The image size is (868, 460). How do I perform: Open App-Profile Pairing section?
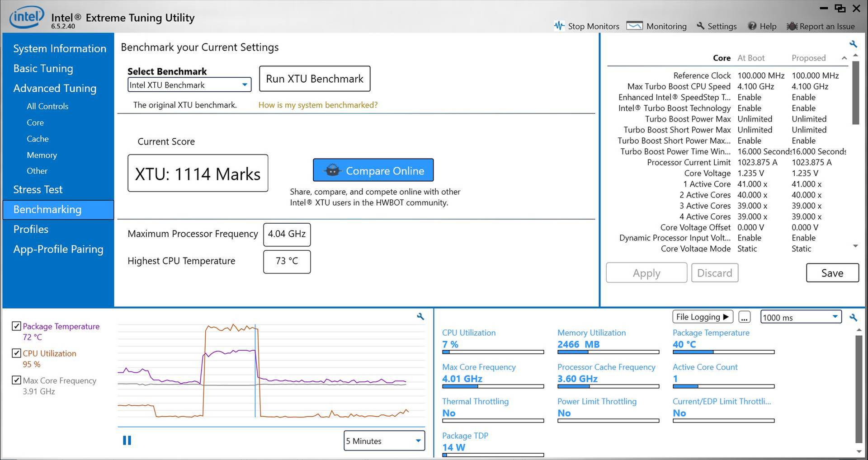58,249
